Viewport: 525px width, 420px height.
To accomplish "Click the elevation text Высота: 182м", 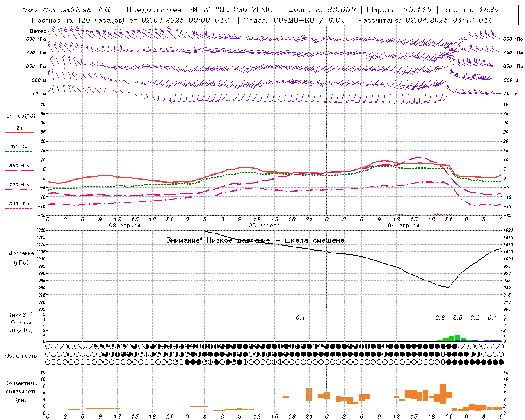I will 471,10.
